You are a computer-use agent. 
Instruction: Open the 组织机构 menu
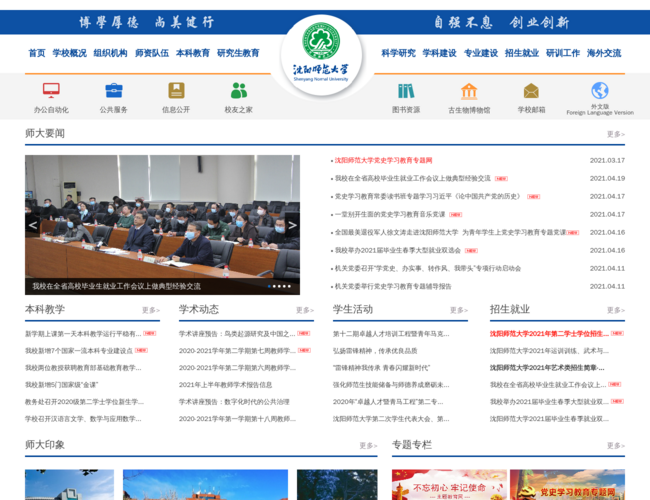coord(111,53)
